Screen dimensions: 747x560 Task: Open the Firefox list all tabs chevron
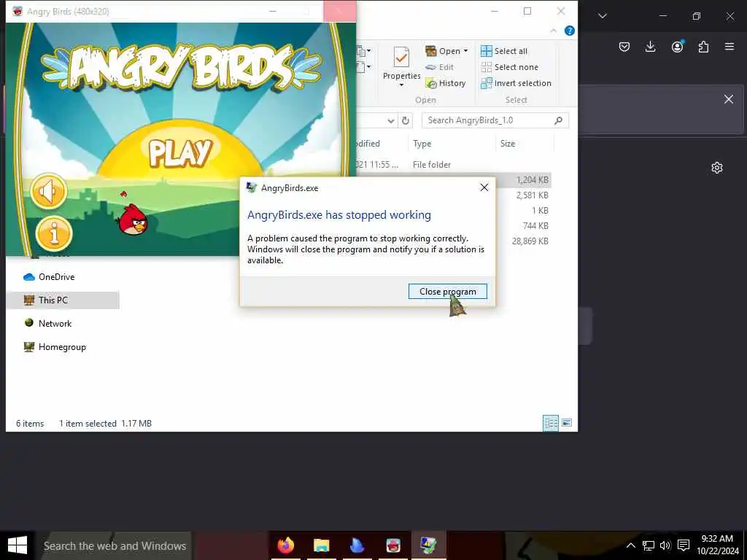603,16
